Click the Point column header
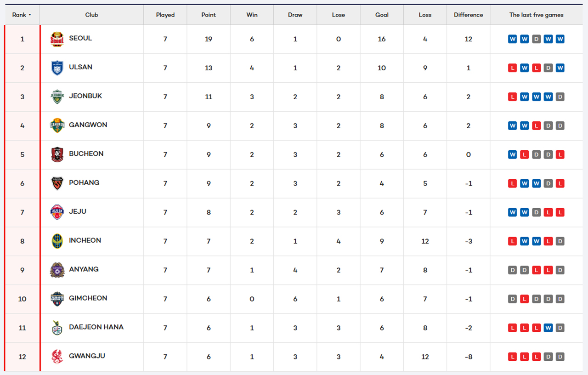This screenshot has width=588, height=375. point(209,15)
